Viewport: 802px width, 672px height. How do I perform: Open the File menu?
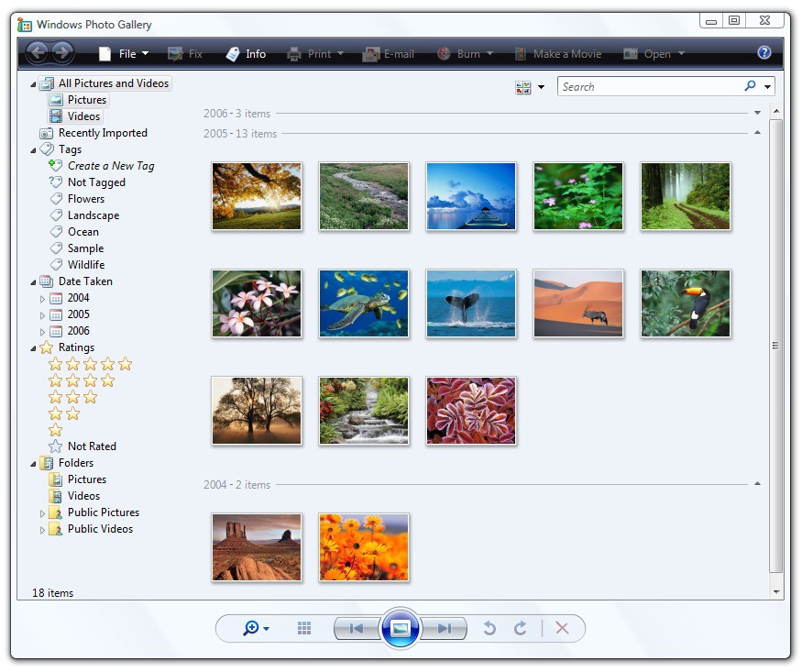(x=126, y=53)
